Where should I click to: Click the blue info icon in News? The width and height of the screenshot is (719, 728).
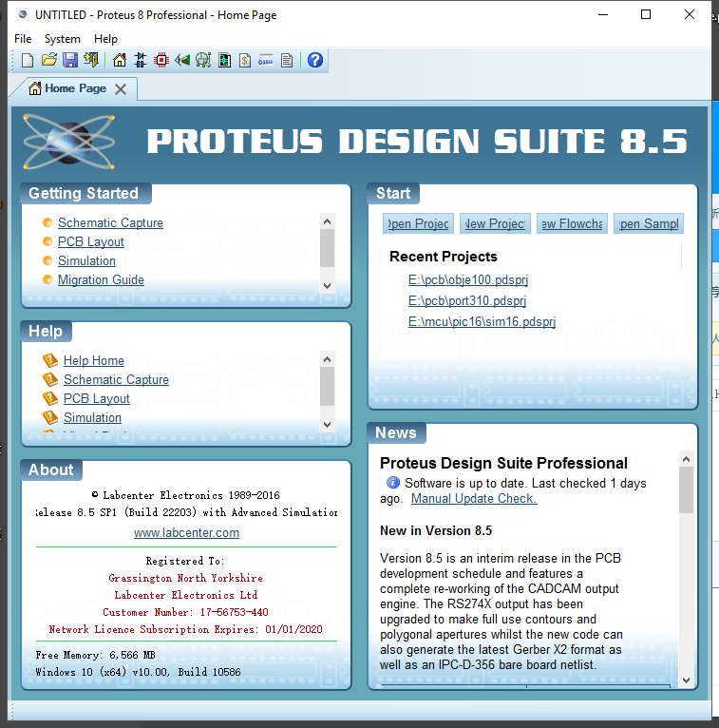[393, 483]
